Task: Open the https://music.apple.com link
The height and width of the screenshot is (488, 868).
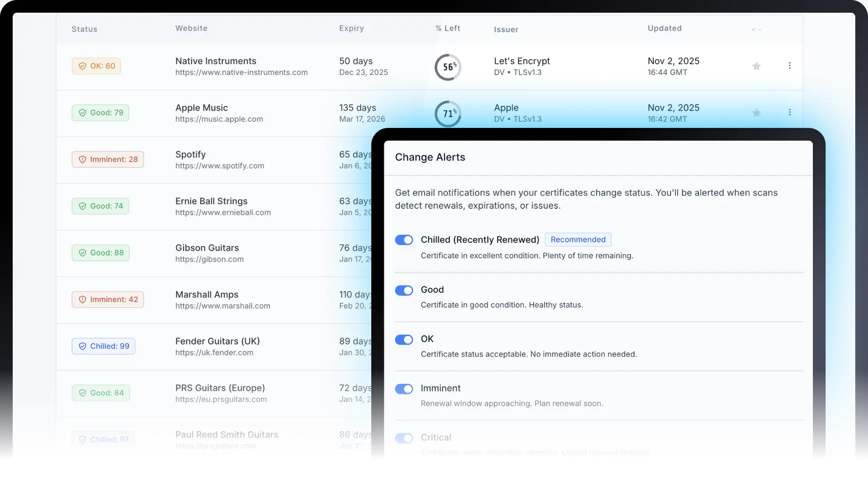Action: click(219, 119)
